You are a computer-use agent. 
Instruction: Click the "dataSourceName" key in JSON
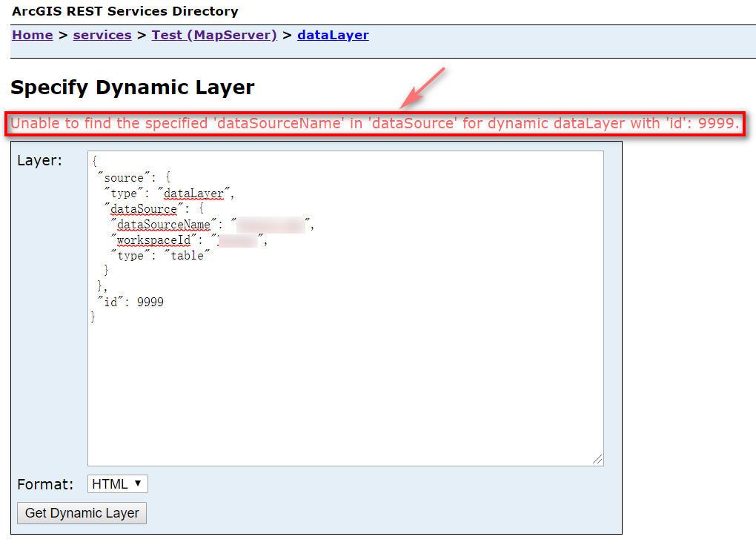164,224
